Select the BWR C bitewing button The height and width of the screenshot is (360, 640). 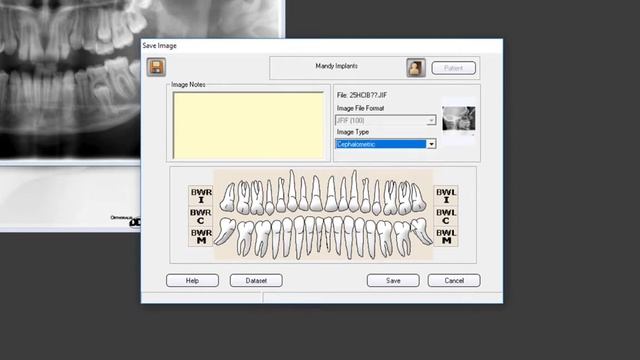201,216
